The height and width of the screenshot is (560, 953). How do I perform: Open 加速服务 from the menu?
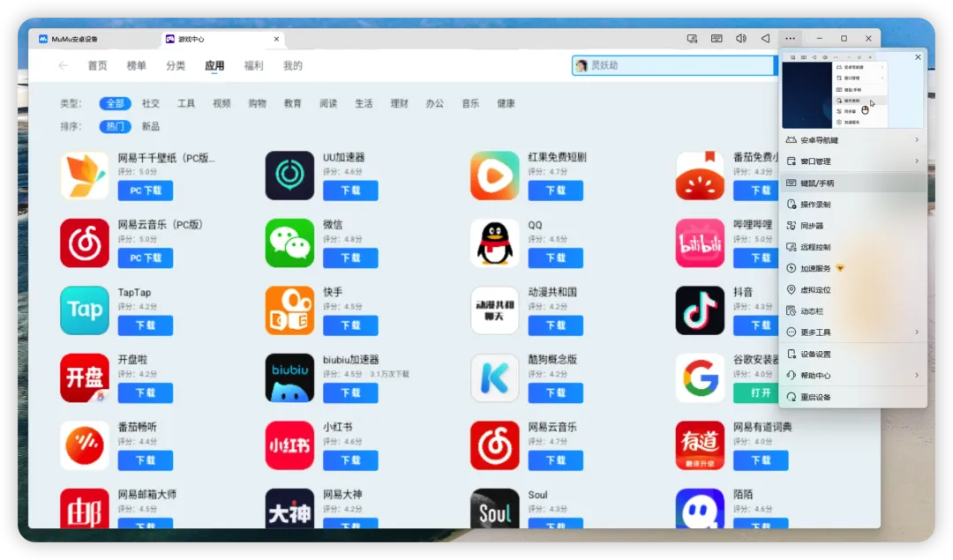853,268
